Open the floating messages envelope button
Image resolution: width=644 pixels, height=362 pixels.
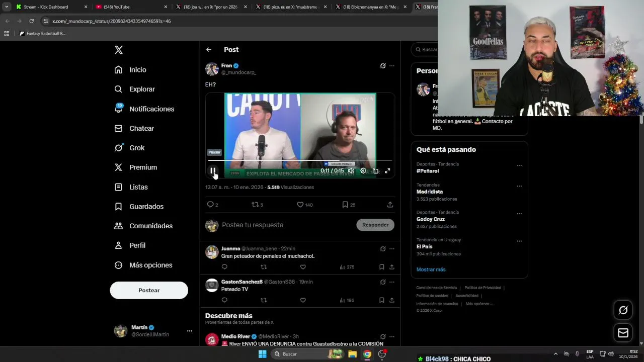[623, 333]
